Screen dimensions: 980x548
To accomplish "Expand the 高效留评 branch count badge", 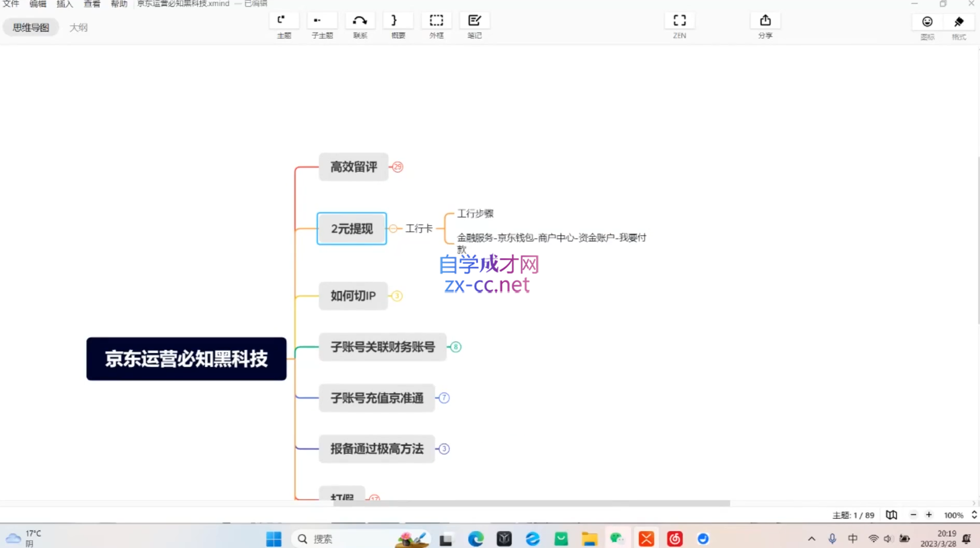I will point(398,167).
